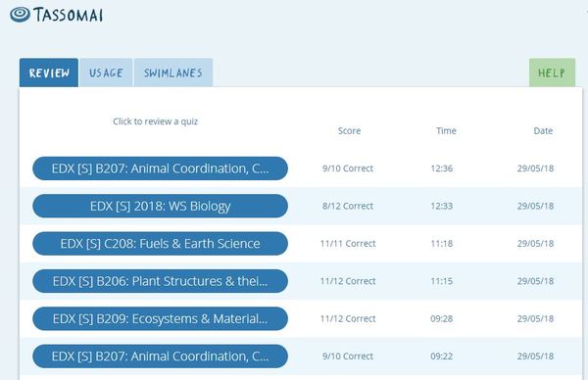Click the date 29/05/18 in Fuels & Earth Science row
Image resolution: width=588 pixels, height=380 pixels.
pos(535,244)
